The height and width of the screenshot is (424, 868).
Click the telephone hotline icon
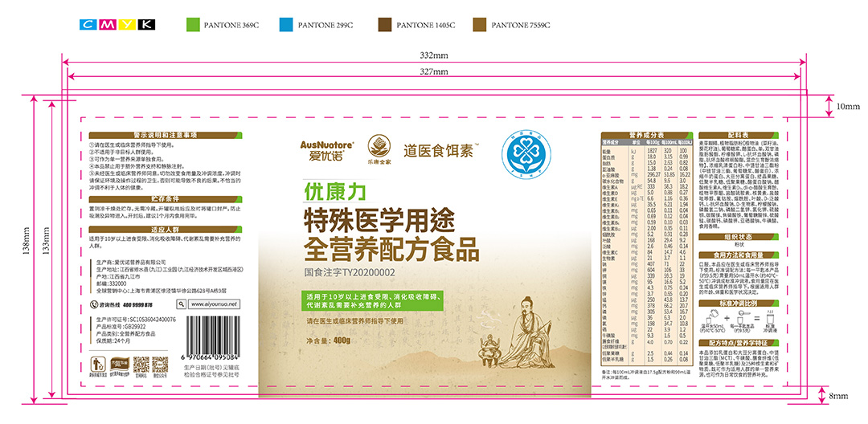click(93, 304)
